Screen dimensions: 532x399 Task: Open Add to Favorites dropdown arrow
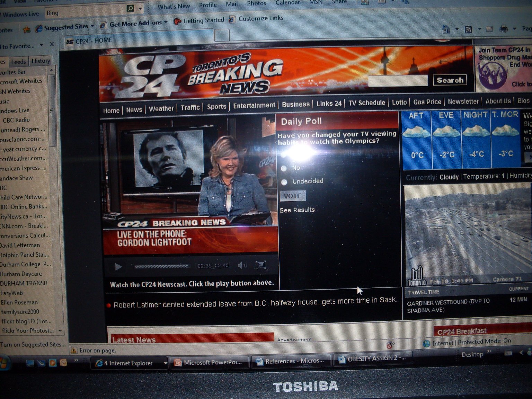41,45
